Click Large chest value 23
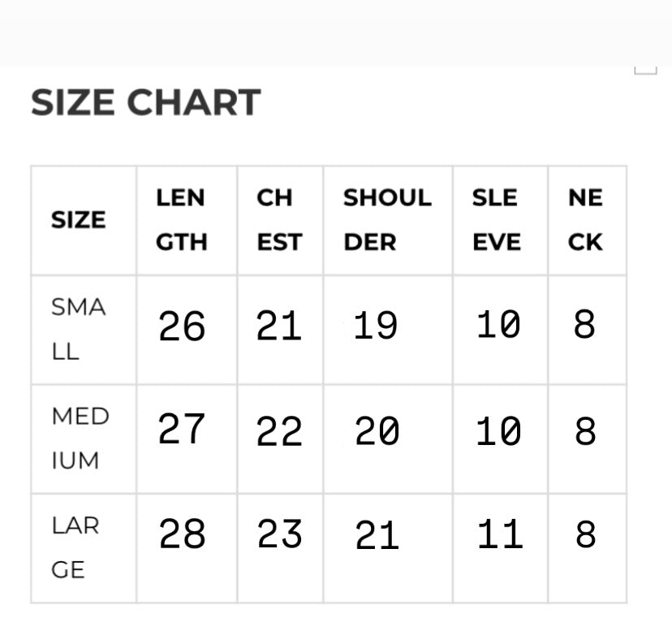The image size is (672, 618). (279, 533)
